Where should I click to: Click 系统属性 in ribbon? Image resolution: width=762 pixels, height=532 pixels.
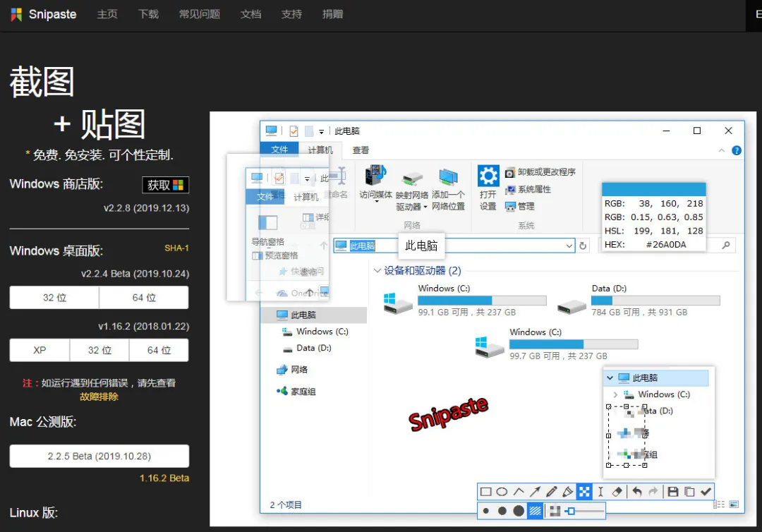click(x=528, y=190)
